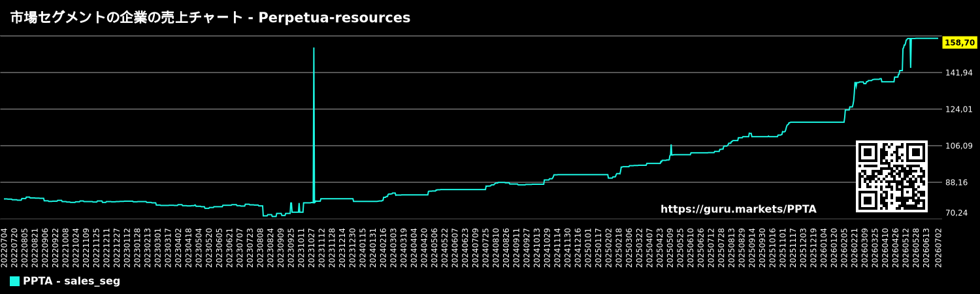Click the 70,24 y-axis value
This screenshot has height=294, width=980.
coord(956,213)
